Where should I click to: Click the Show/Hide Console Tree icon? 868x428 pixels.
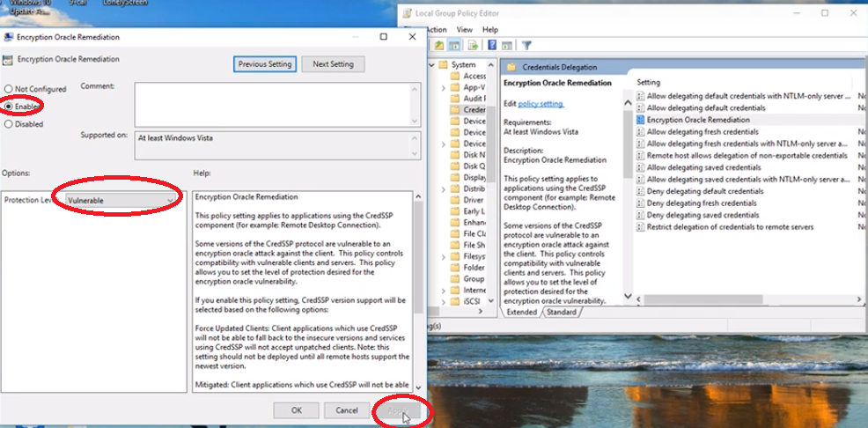coord(455,46)
